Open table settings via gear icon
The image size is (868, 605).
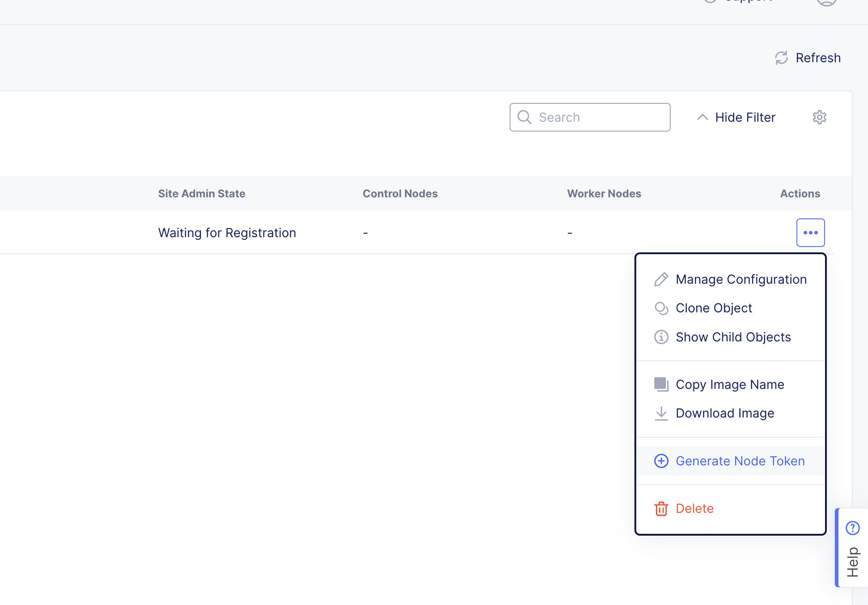click(x=819, y=117)
